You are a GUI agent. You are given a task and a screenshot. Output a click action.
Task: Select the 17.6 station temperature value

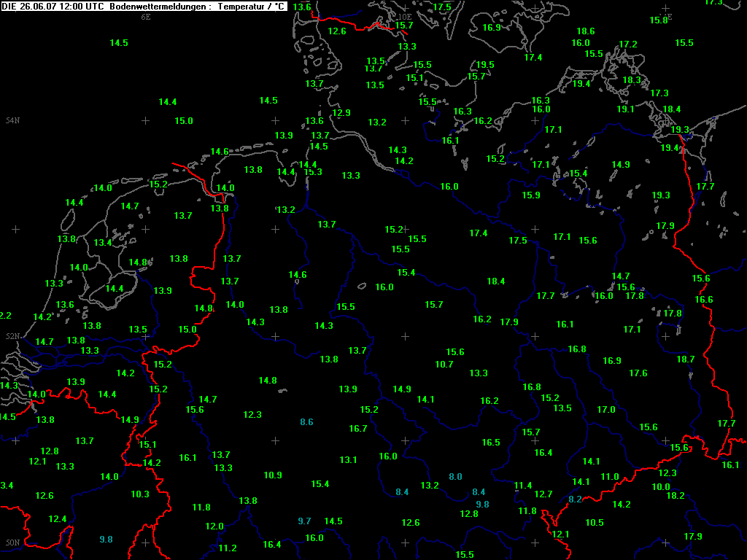638,373
